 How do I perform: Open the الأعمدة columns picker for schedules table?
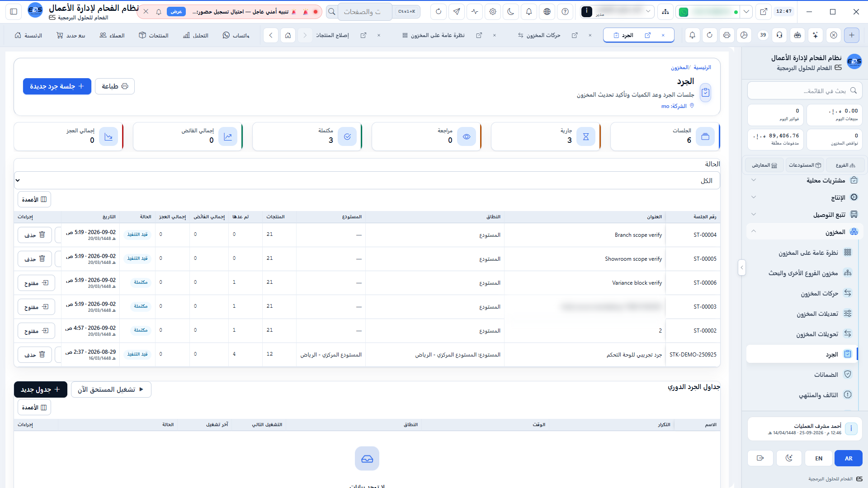pos(34,407)
